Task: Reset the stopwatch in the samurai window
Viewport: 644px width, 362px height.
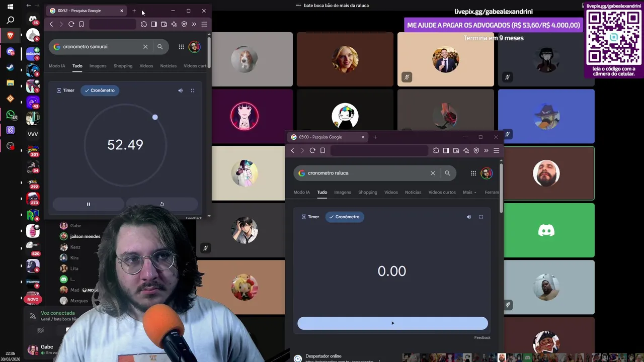Action: pyautogui.click(x=162, y=204)
